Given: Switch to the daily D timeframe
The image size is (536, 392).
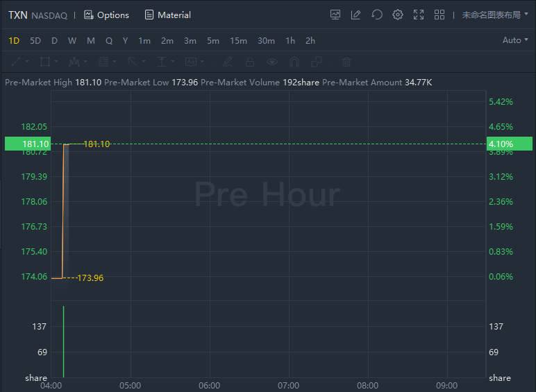Looking at the screenshot, I should [x=54, y=41].
